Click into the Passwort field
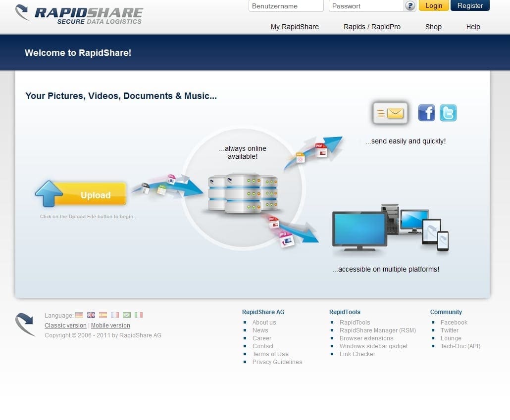This screenshot has height=420, width=510. 366,6
